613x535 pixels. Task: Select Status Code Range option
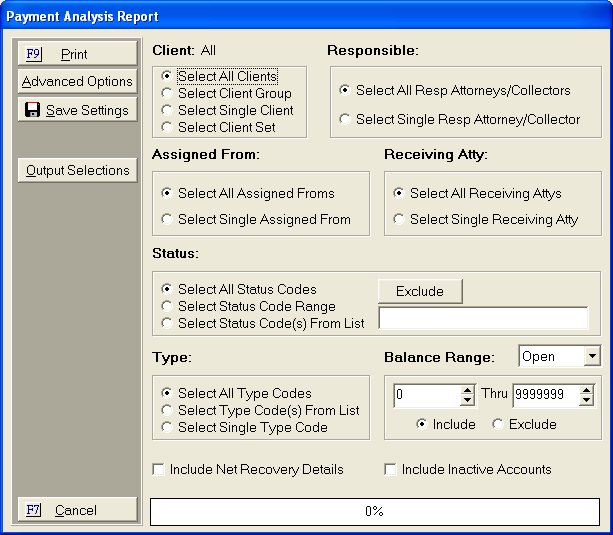[x=167, y=306]
